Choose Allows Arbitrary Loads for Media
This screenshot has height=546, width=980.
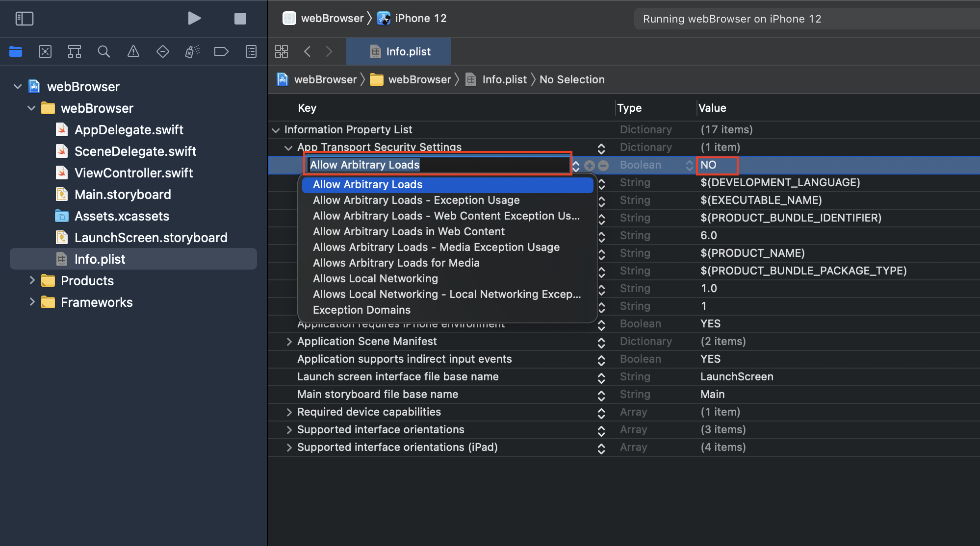pyautogui.click(x=447, y=263)
